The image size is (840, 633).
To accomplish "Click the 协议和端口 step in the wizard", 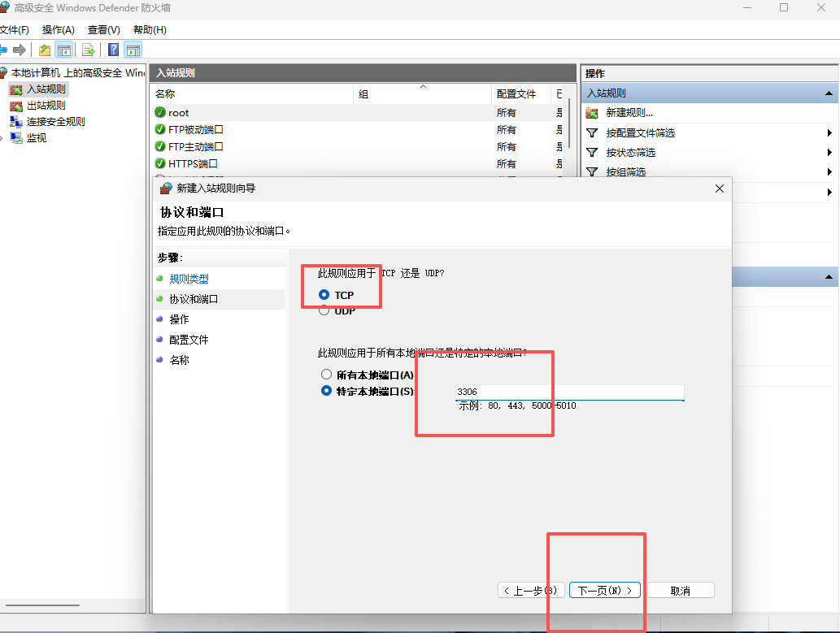I will point(194,299).
